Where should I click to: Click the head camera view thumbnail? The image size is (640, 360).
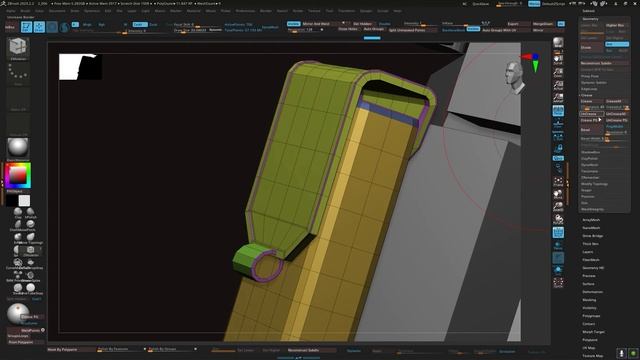tap(514, 76)
